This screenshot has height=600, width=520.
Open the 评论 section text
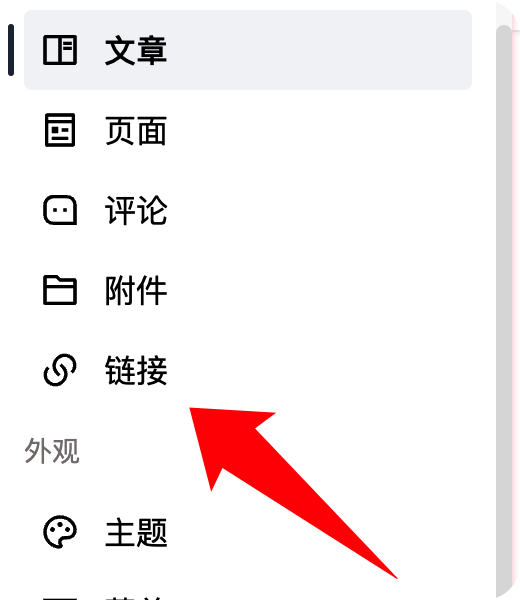click(x=136, y=210)
